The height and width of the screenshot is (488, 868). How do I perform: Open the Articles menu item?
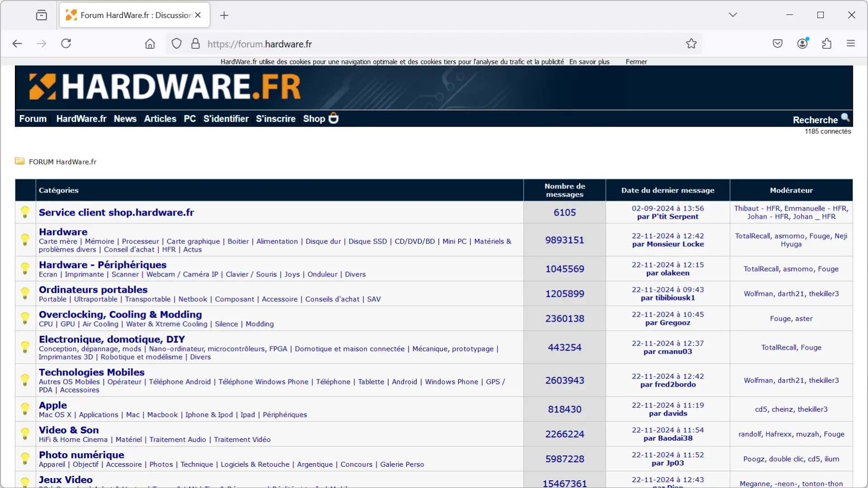[x=160, y=119]
